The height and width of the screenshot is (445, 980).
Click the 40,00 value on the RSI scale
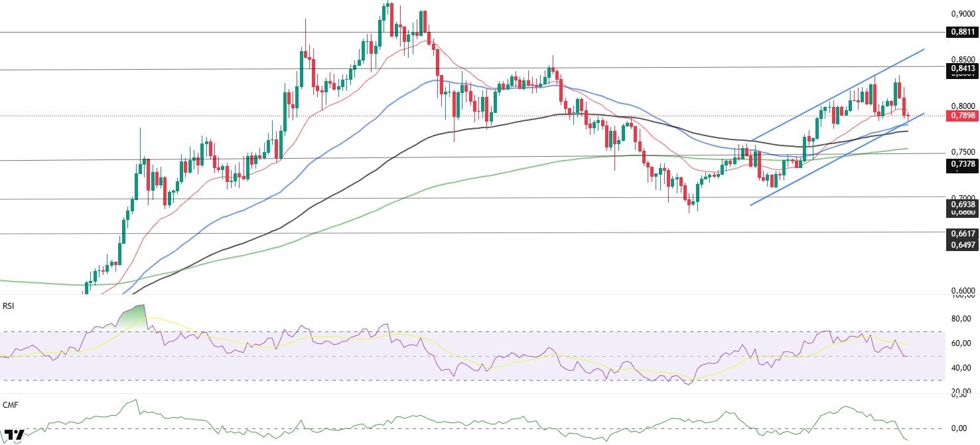[x=962, y=368]
